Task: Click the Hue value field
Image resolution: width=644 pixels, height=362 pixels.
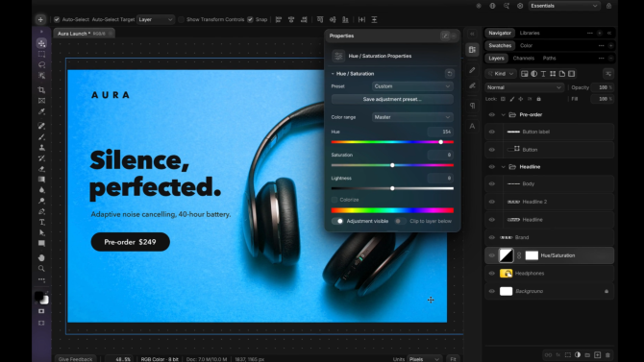Action: pyautogui.click(x=440, y=132)
